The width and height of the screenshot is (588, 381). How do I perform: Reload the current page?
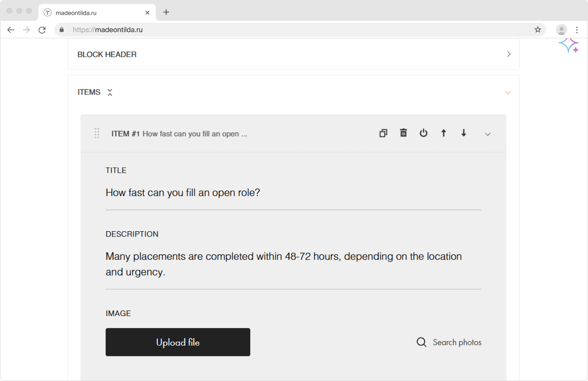(42, 30)
